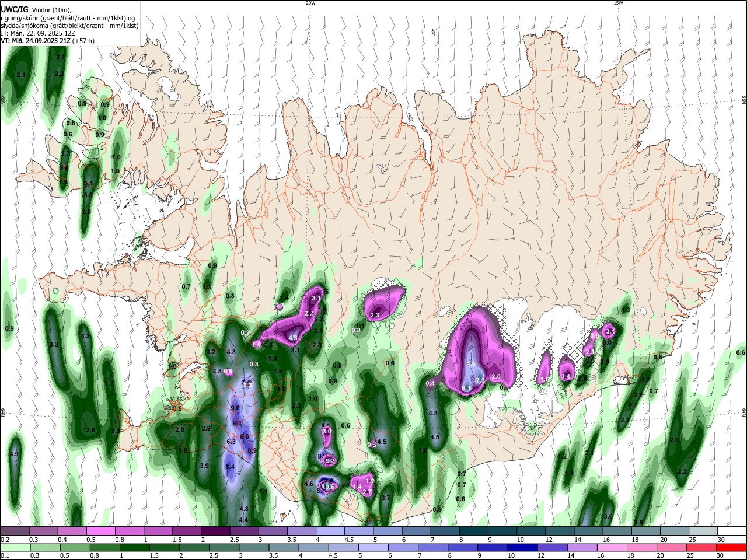Image resolution: width=747 pixels, height=560 pixels.
Task: Click the 4.4 precipitation value
Action: pos(244,520)
